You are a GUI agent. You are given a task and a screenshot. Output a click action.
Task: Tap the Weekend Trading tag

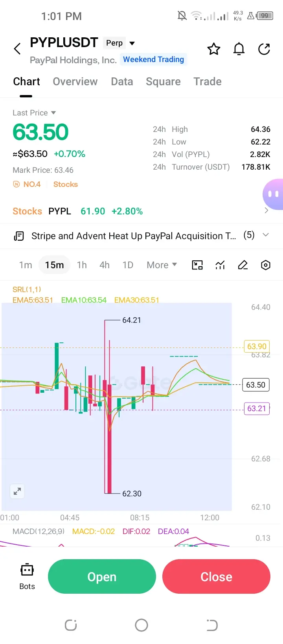click(153, 59)
